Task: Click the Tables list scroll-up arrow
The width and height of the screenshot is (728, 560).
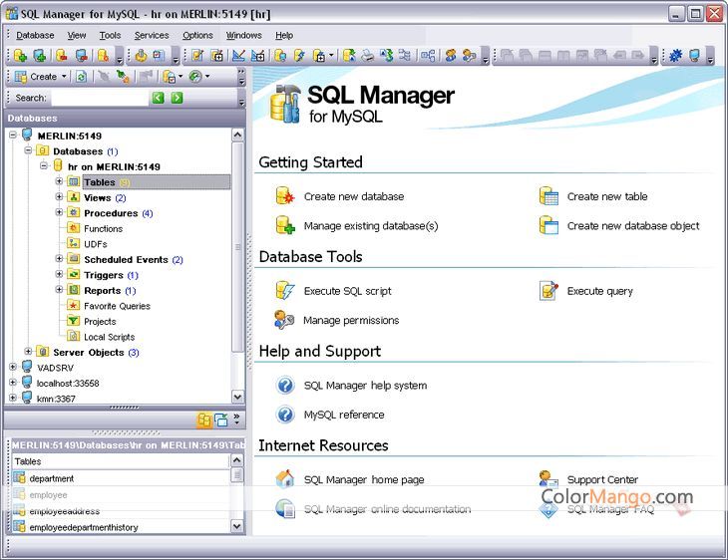Action: click(x=236, y=460)
